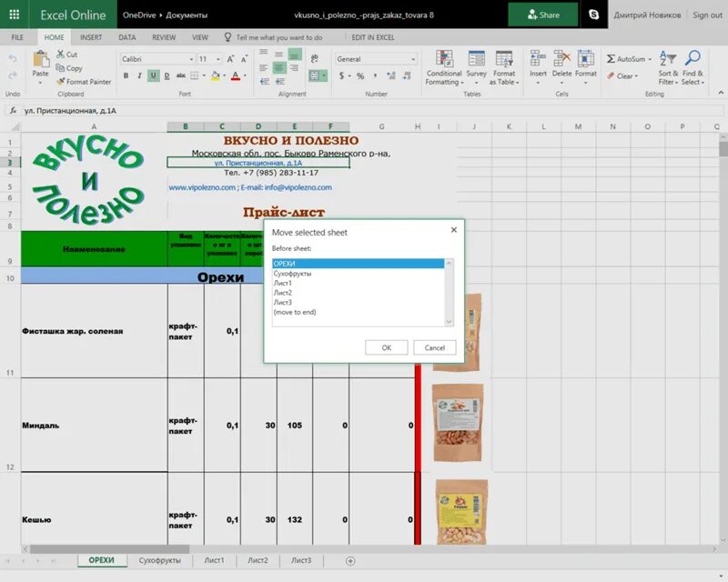The width and height of the screenshot is (728, 582).
Task: Click the Undo arrow icon
Action: (x=13, y=58)
